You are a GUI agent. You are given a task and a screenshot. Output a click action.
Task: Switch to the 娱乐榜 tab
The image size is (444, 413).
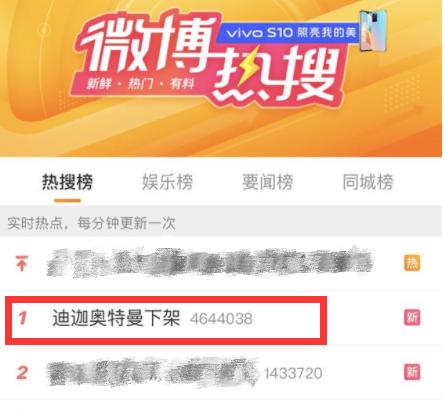(167, 182)
